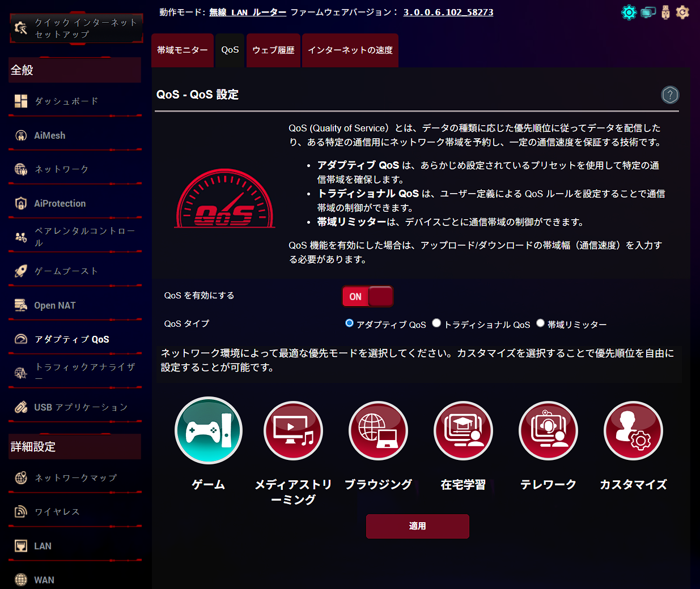This screenshot has height=589, width=700.
Task: Click the ペアレンタルコントロール family icon
Action: click(21, 237)
